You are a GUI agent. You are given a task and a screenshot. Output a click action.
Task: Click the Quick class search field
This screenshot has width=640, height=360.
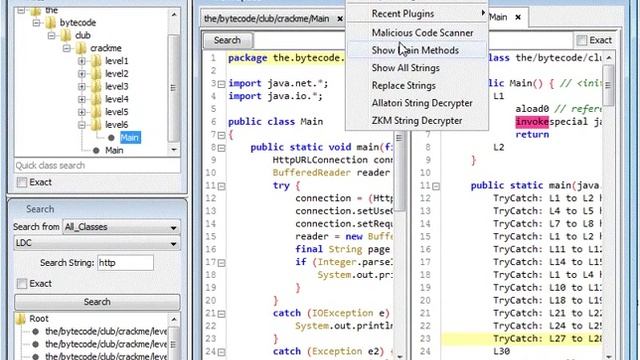point(97,165)
